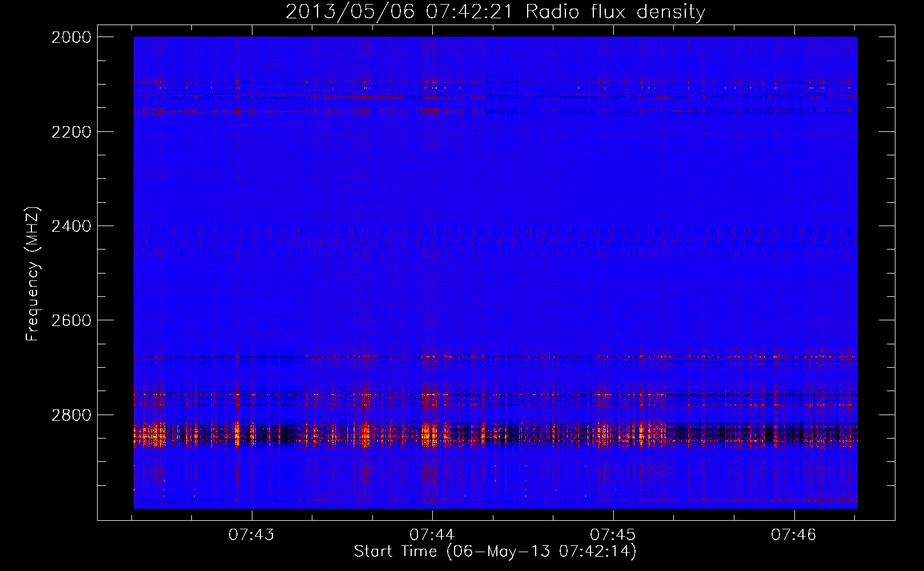Image resolution: width=924 pixels, height=571 pixels.
Task: Click the 07:45 time axis label
Action: point(613,534)
